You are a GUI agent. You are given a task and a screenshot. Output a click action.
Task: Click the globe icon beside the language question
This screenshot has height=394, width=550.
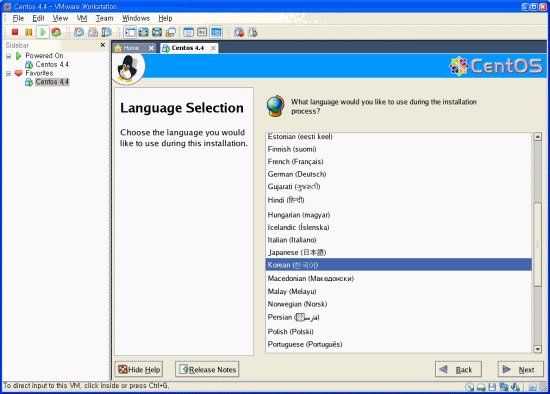coord(275,106)
